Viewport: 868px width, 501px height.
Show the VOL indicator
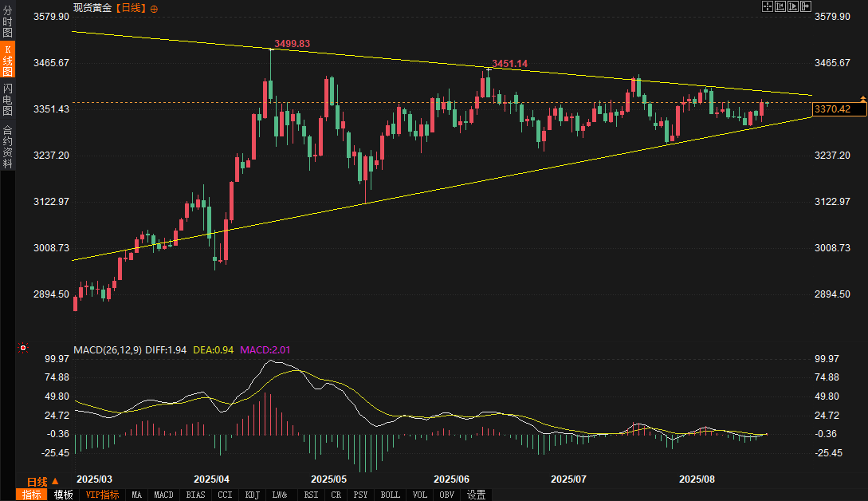pos(419,495)
